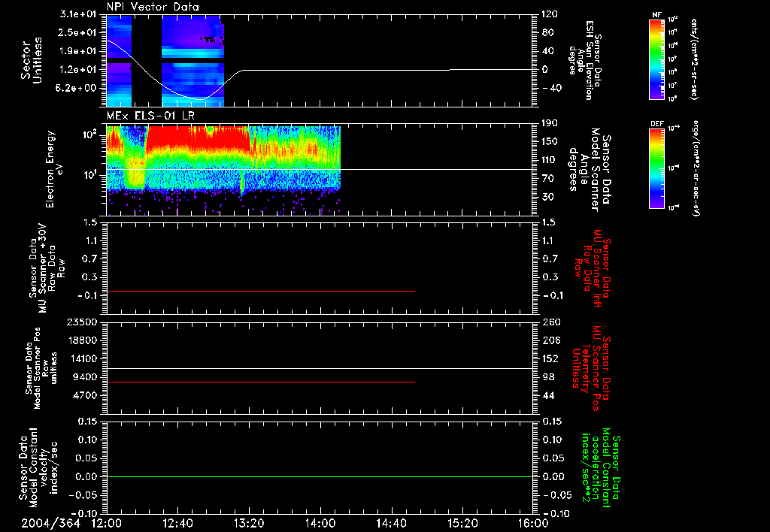Click the 12:00 time axis label
The height and width of the screenshot is (532, 770).
107,523
